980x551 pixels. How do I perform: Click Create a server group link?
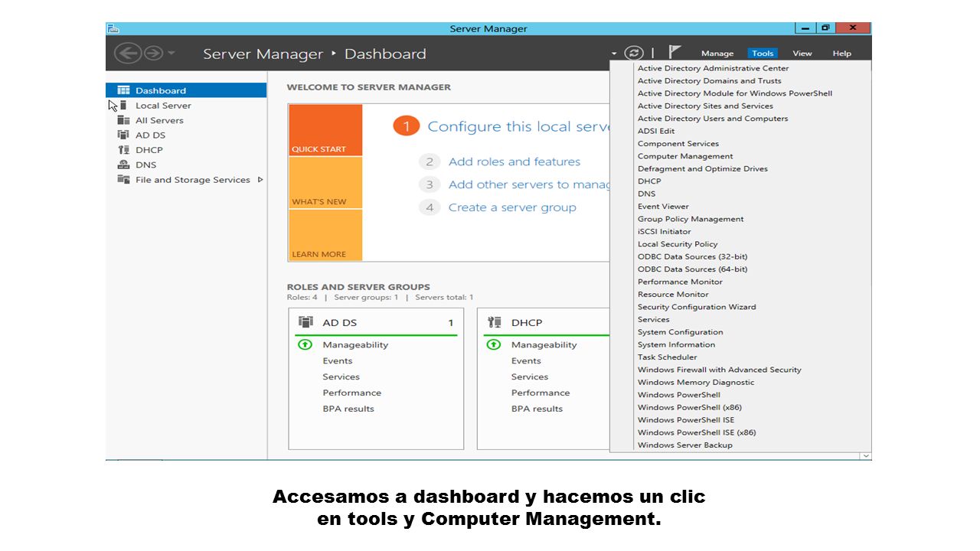512,207
